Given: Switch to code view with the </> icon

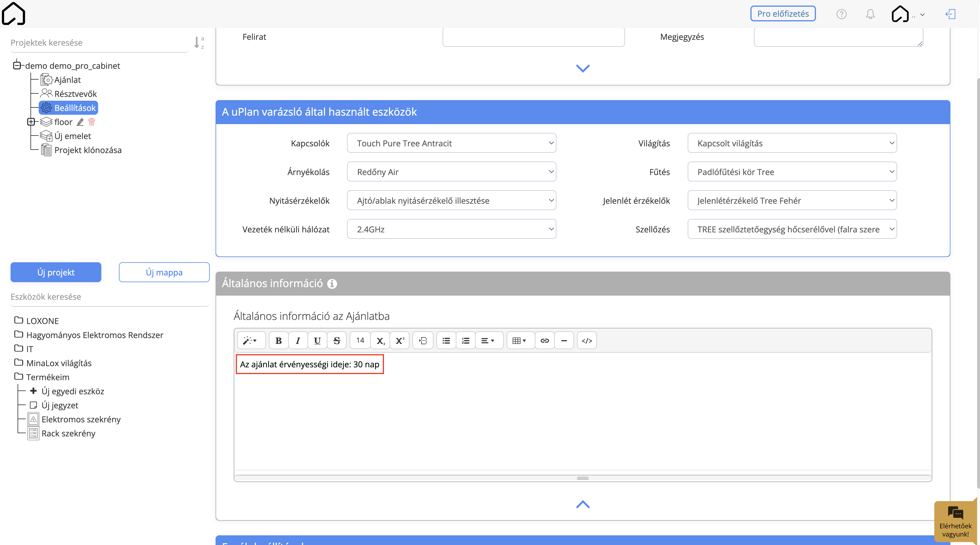Looking at the screenshot, I should [x=587, y=340].
